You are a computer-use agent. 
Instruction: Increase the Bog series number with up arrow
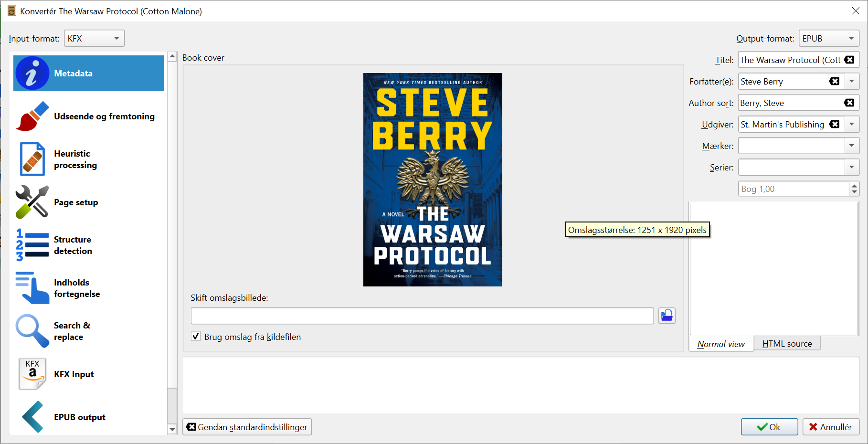coord(854,185)
